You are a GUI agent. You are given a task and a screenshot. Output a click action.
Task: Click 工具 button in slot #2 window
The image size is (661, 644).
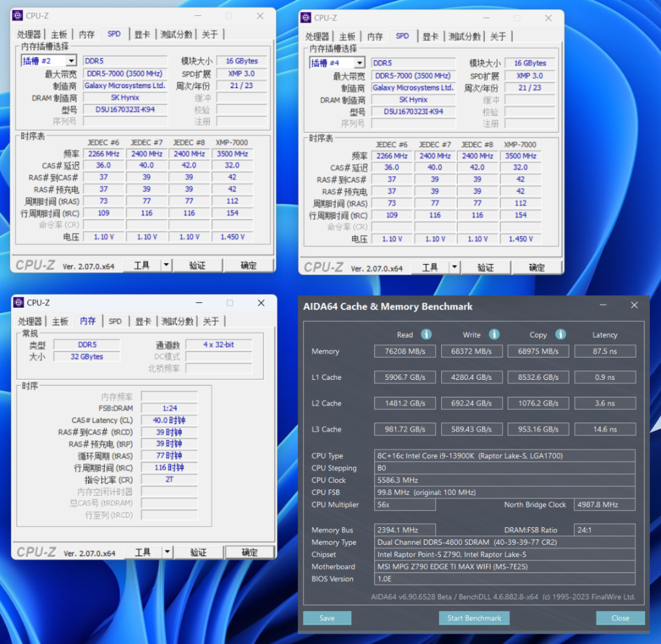142,265
